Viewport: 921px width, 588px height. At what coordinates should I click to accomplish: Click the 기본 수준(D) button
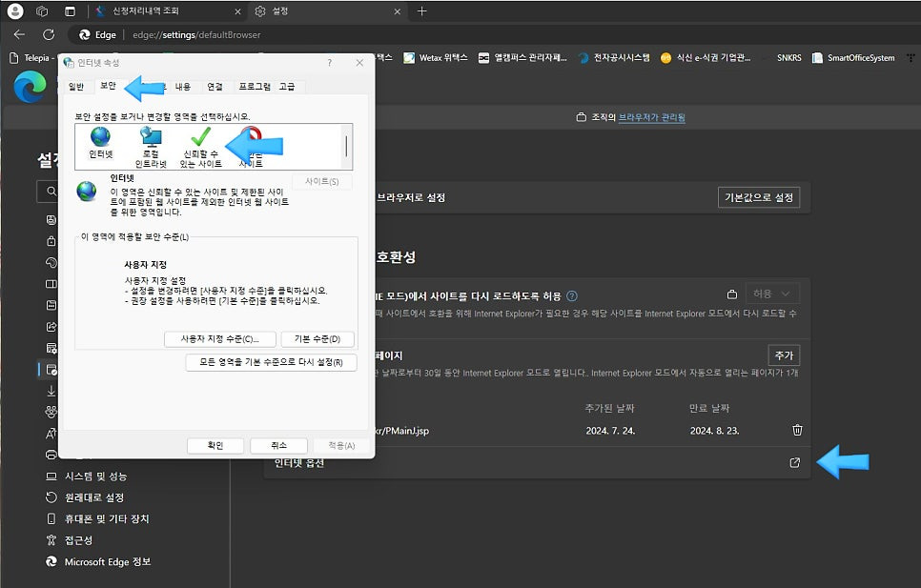coord(317,339)
